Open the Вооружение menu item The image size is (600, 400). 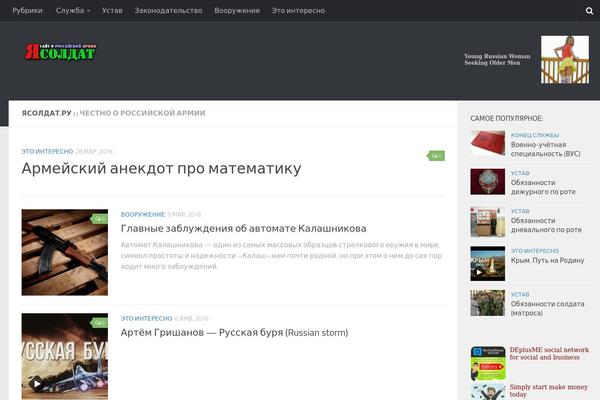pos(237,11)
